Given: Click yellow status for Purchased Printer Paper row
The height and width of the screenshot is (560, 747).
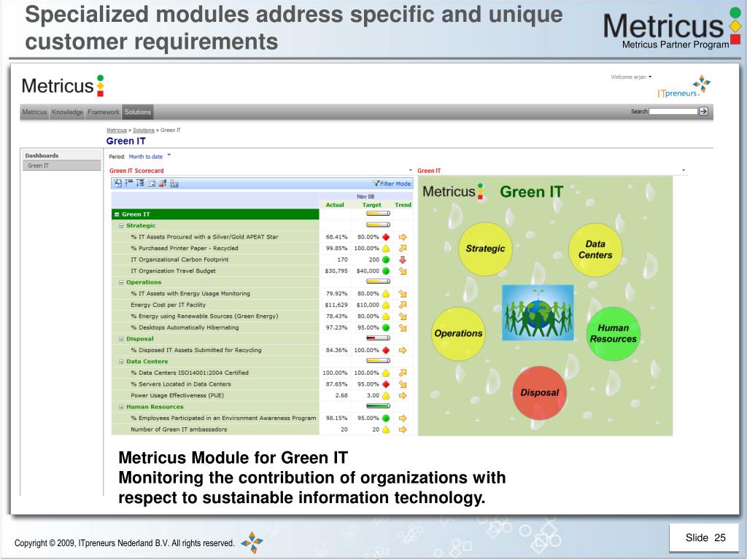Looking at the screenshot, I should coord(386,249).
